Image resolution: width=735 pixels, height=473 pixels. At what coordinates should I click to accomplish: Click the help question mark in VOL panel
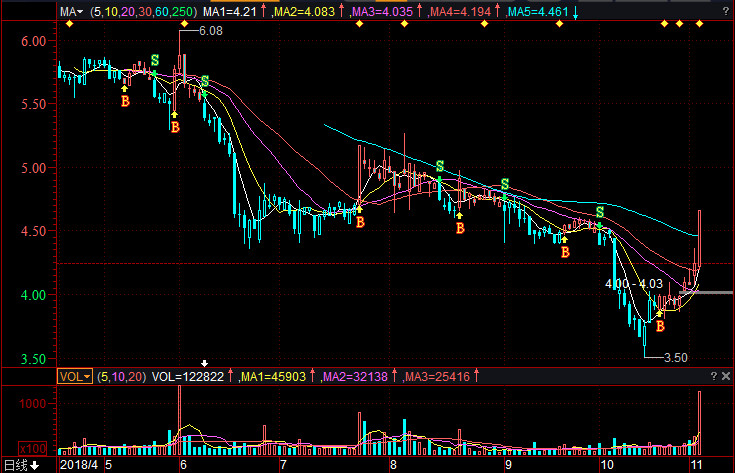(x=712, y=377)
